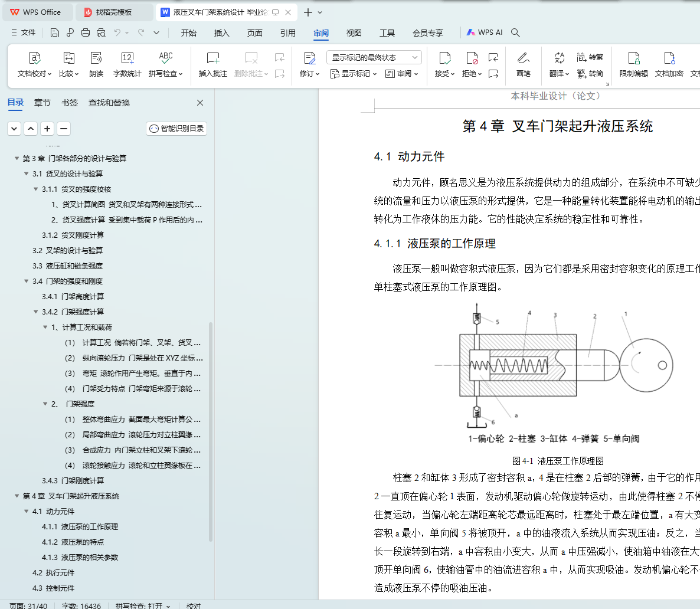Click the print icon in quick toolbar
Image resolution: width=700 pixels, height=609 pixels.
click(86, 32)
